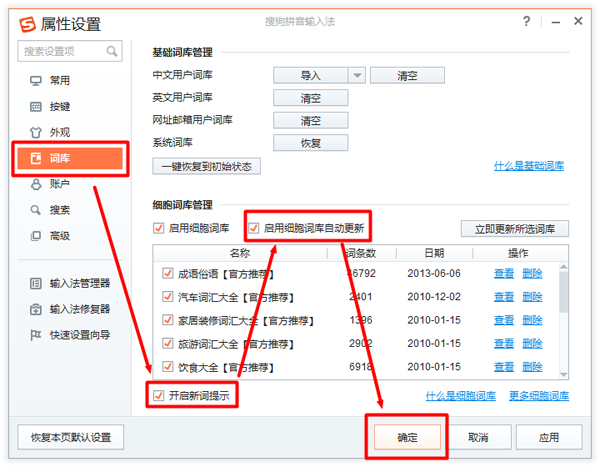Click 删除 for 成语俗语 row

[532, 273]
